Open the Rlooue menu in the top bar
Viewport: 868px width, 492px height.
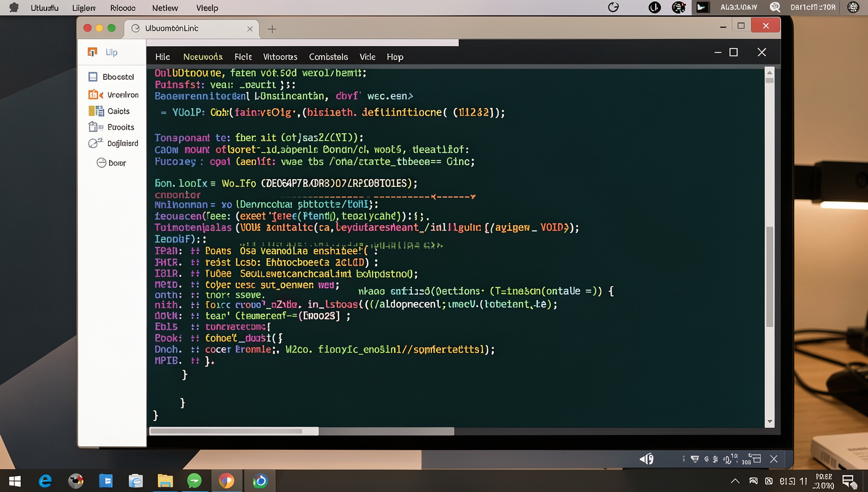[x=123, y=8]
